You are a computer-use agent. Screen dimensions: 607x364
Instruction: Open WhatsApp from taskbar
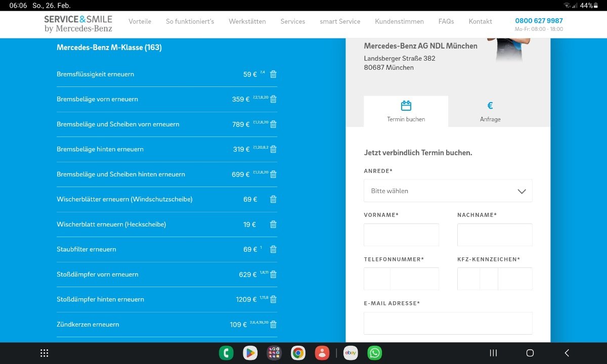coord(375,353)
